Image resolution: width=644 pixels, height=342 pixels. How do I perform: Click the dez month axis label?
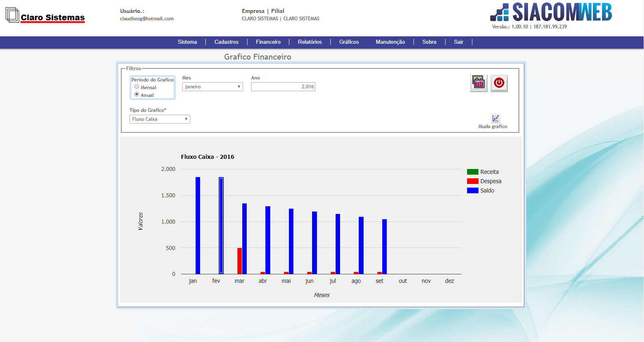tap(450, 281)
